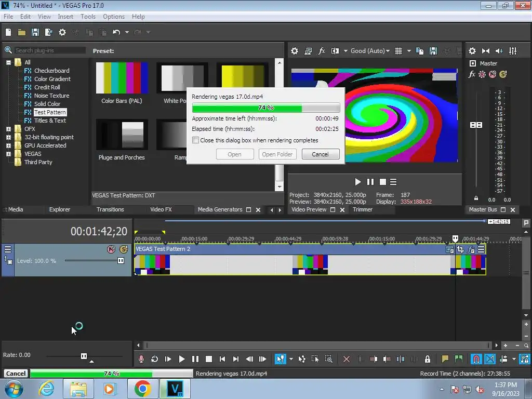Viewport: 532px width, 399px height.
Task: Click the Render As toolbar icon
Action: (48, 32)
